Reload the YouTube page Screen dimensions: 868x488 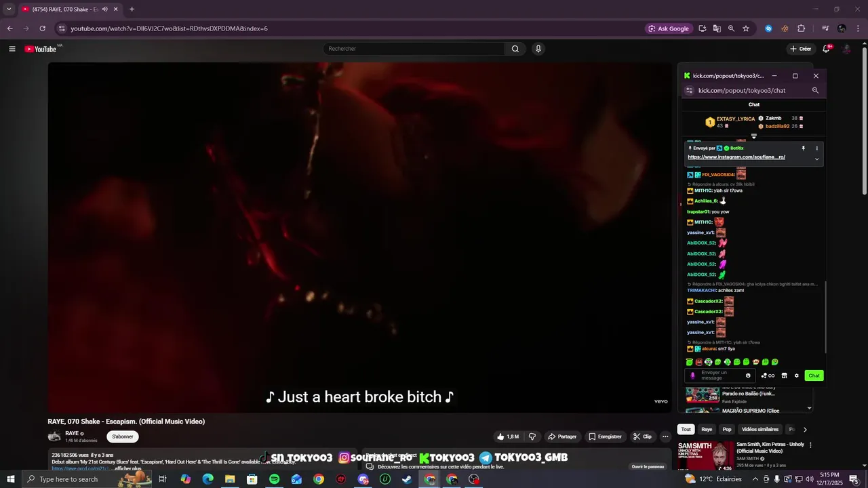42,28
